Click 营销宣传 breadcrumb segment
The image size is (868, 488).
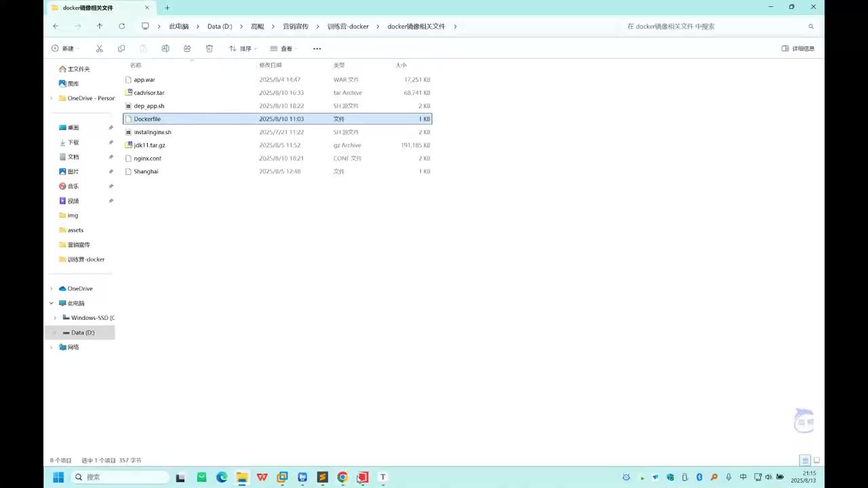coord(296,26)
